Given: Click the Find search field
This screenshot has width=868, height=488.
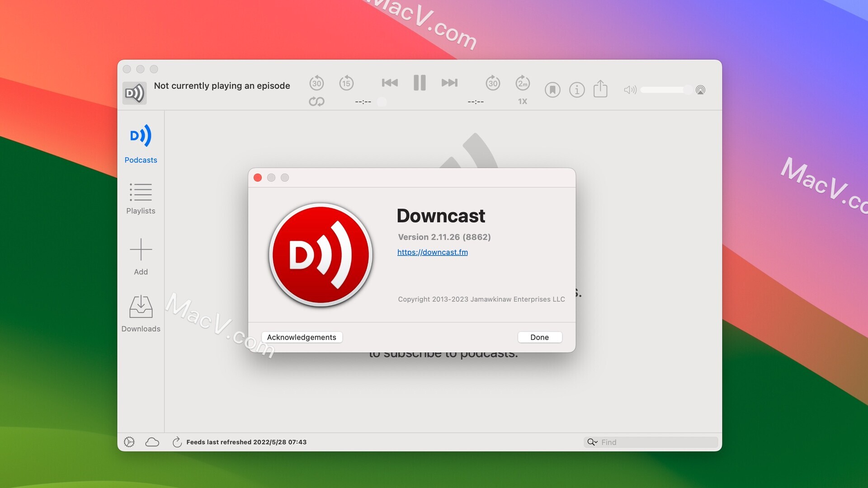Looking at the screenshot, I should [651, 442].
